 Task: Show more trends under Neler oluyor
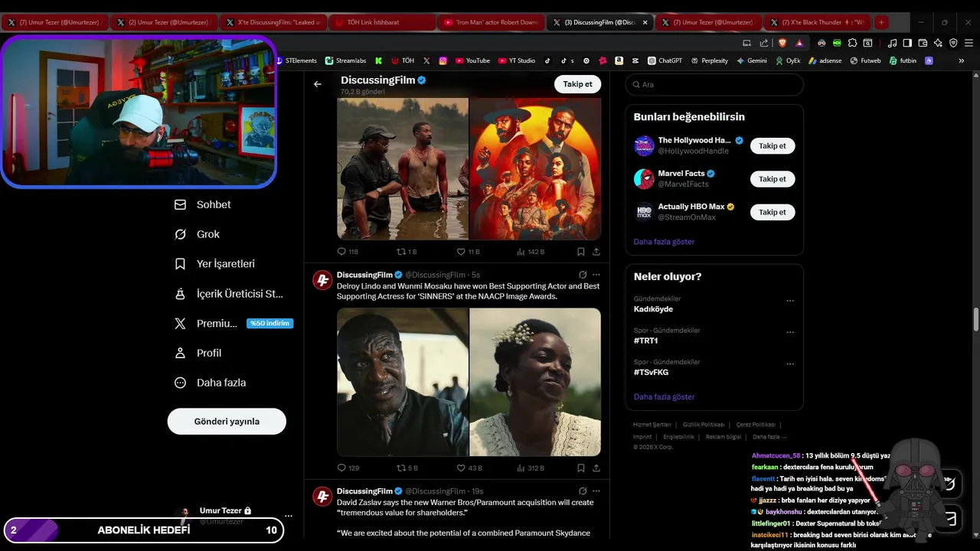tap(664, 397)
